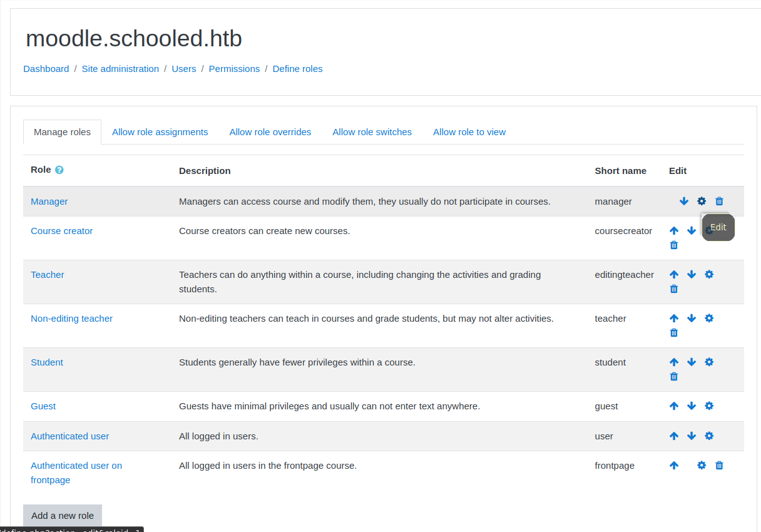Screen dimensions: 761x532
Task: Navigate to Site administration breadcrumb
Action: click(120, 69)
